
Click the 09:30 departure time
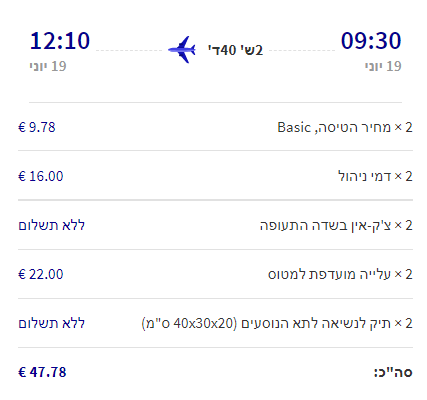click(x=371, y=41)
